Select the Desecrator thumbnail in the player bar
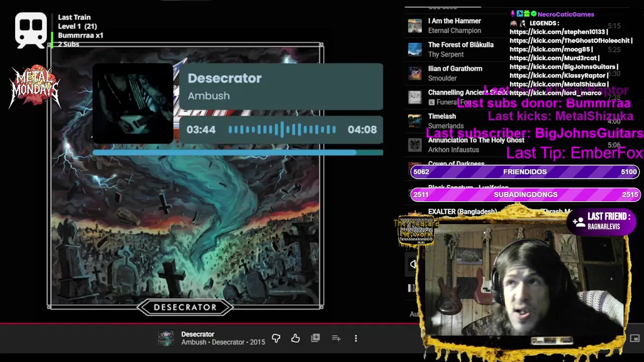This screenshot has height=362, width=644. click(166, 338)
